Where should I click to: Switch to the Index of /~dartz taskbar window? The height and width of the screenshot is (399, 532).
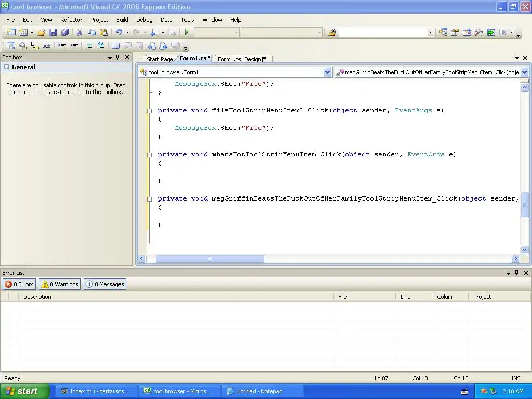click(x=97, y=391)
